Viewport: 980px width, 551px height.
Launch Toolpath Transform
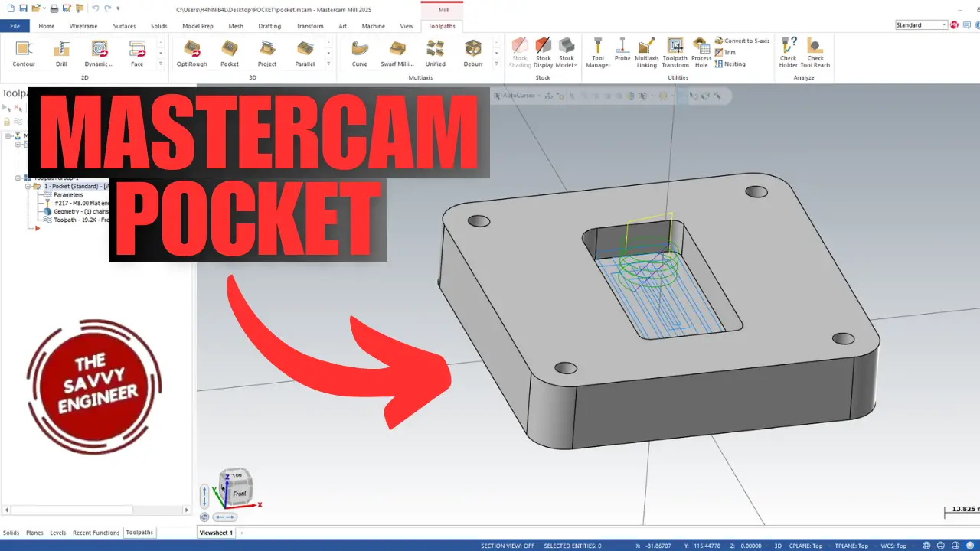pos(675,53)
